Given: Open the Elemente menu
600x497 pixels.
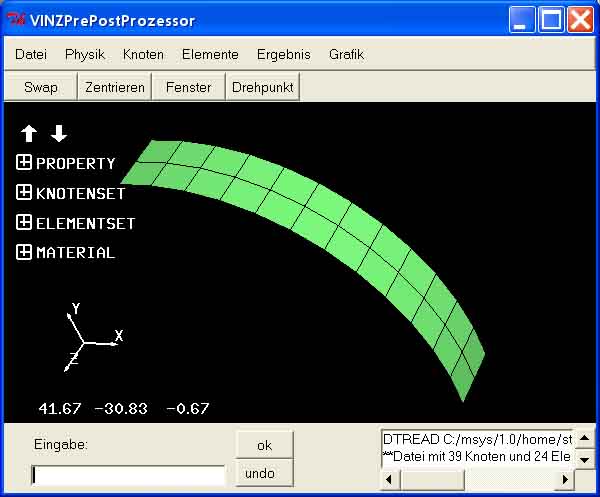Looking at the screenshot, I should [210, 54].
